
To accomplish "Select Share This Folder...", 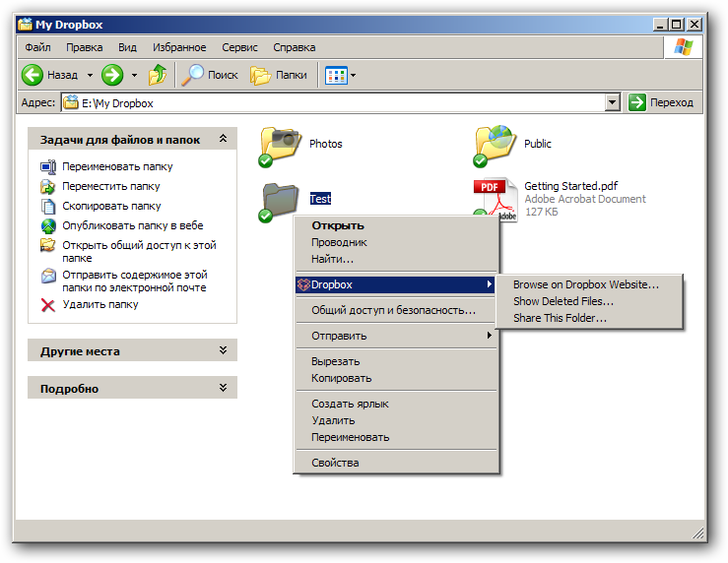I will 590,318.
